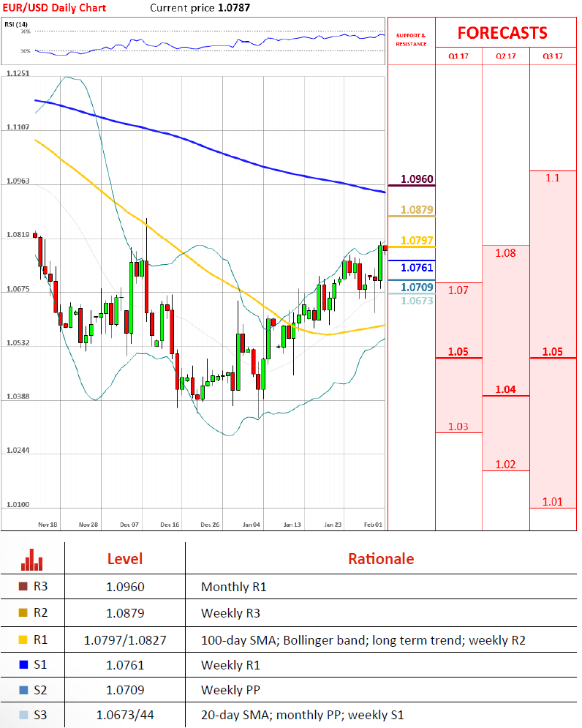Click the Q3 17 forecast value 1.01

[x=552, y=501]
